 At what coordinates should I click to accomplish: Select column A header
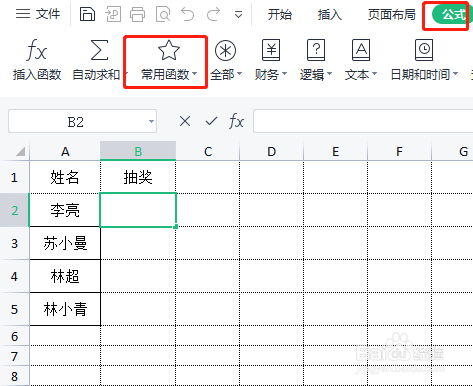click(x=65, y=152)
